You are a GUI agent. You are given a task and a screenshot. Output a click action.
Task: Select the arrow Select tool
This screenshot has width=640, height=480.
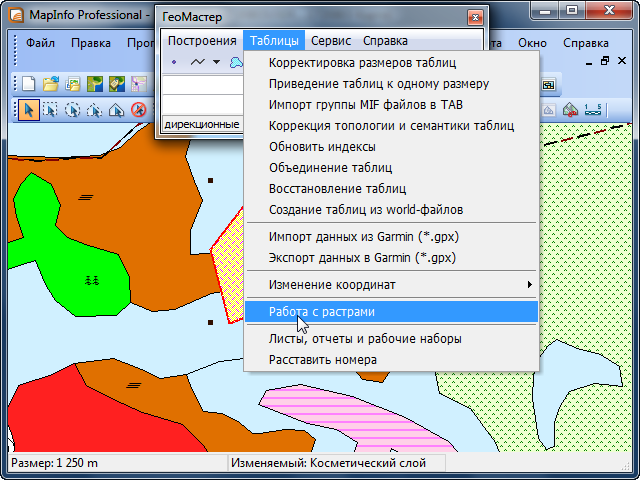(28, 109)
